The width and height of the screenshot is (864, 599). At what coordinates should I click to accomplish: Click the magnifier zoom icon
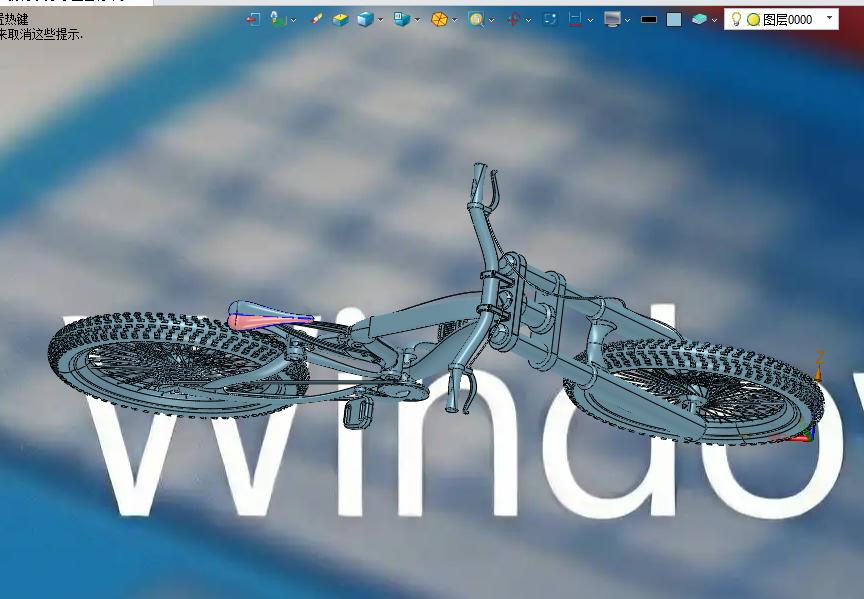[x=476, y=20]
